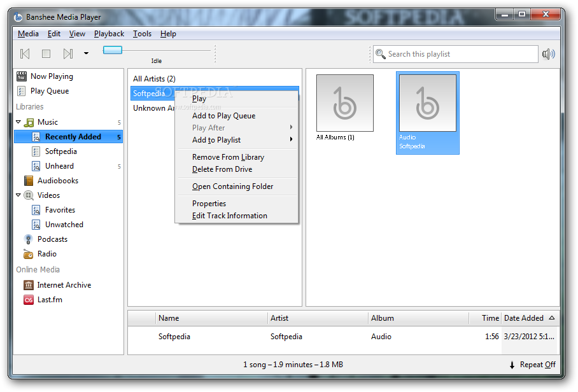This screenshot has width=578, height=392.
Task: Click the volume speaker icon
Action: [x=549, y=54]
